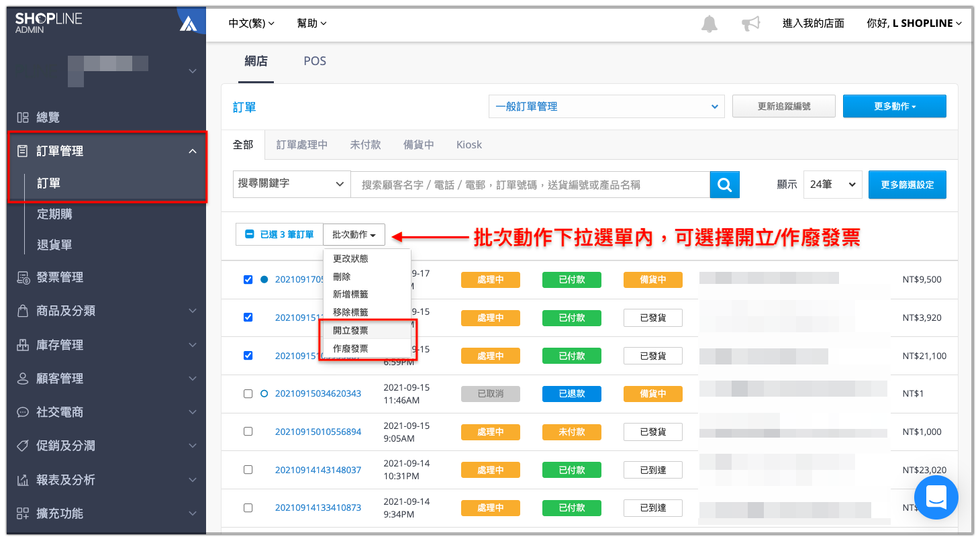The image size is (980, 541).
Task: Click the 更新追蹤編號 button
Action: (x=783, y=106)
